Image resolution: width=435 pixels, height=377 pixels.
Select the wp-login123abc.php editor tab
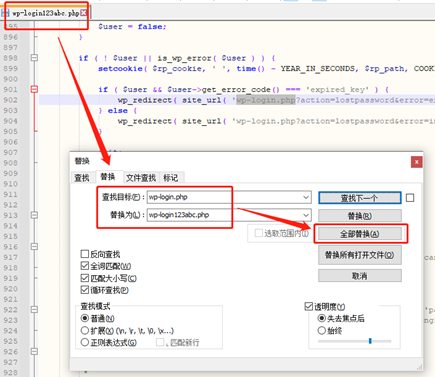coord(46,13)
